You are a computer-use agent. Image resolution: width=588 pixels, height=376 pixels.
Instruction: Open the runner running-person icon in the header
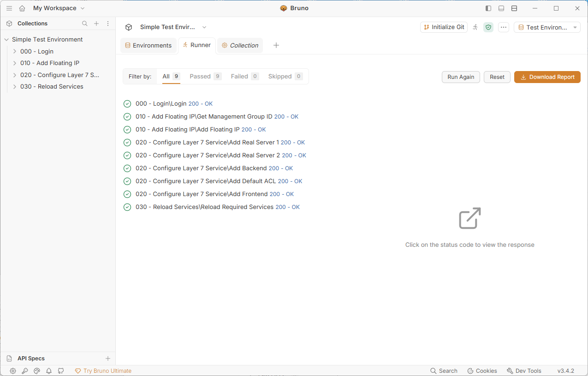475,27
